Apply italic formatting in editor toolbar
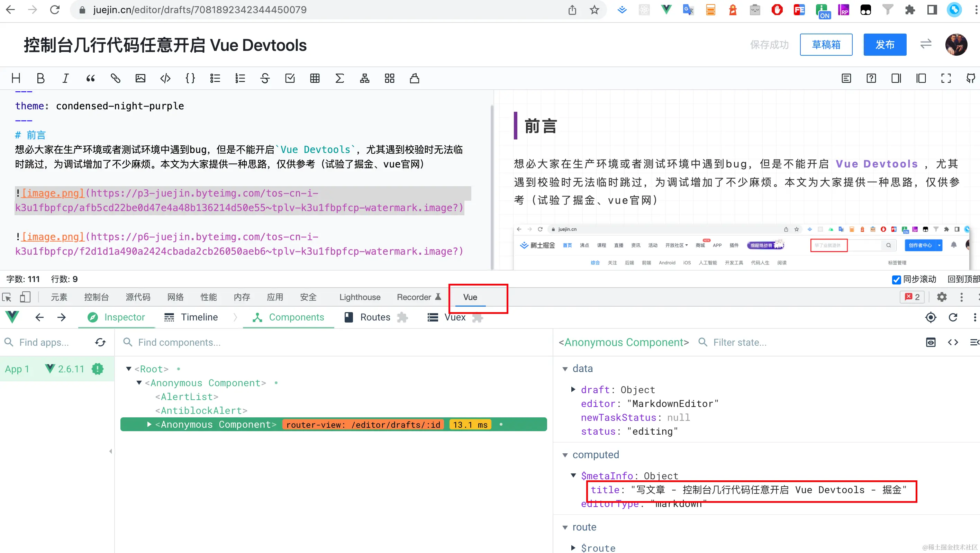Viewport: 980px width, 553px height. pyautogui.click(x=65, y=78)
